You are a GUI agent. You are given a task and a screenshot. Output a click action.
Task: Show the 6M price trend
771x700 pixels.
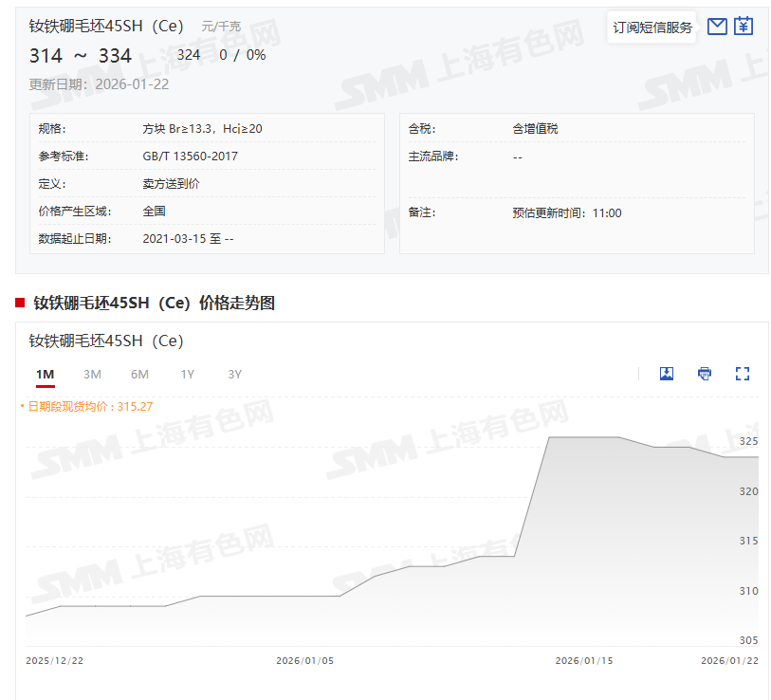[139, 375]
